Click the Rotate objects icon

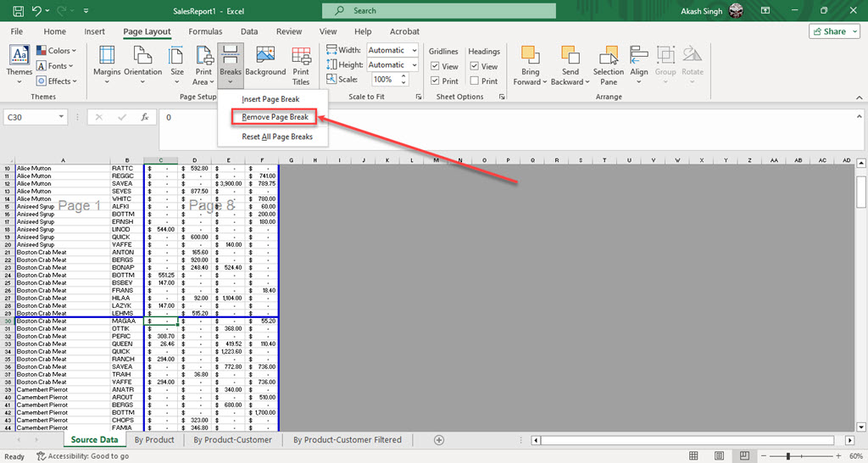[692, 55]
